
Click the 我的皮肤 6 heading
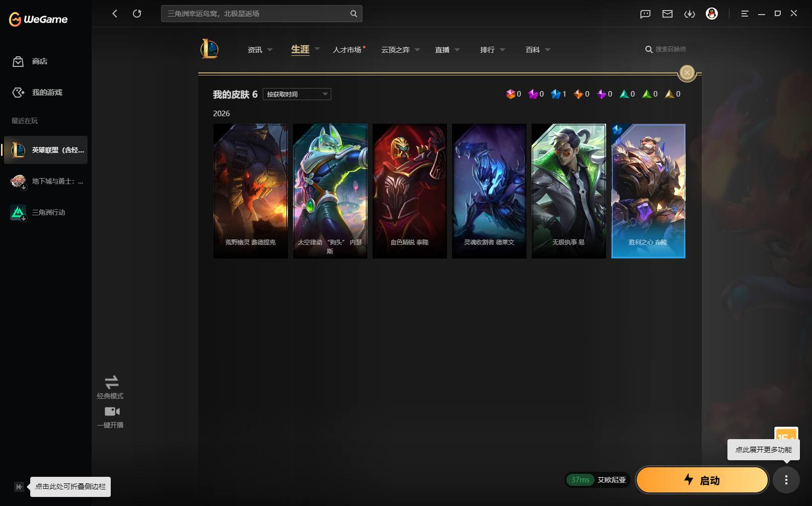coord(235,95)
